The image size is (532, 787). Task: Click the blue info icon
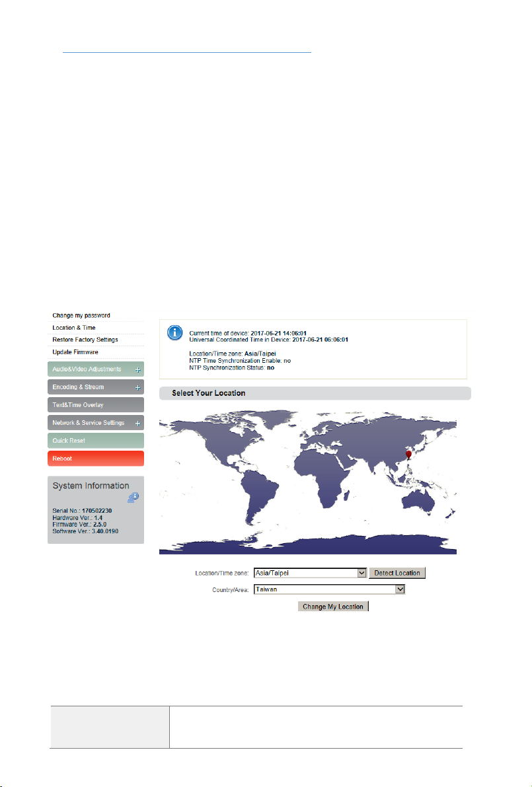coord(174,333)
